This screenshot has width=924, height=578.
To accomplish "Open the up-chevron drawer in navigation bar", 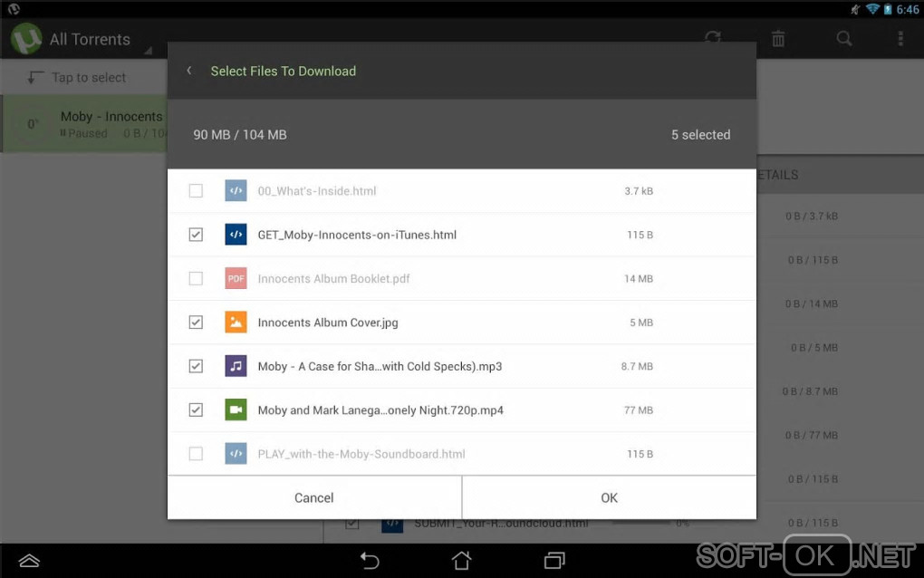I will coord(29,560).
